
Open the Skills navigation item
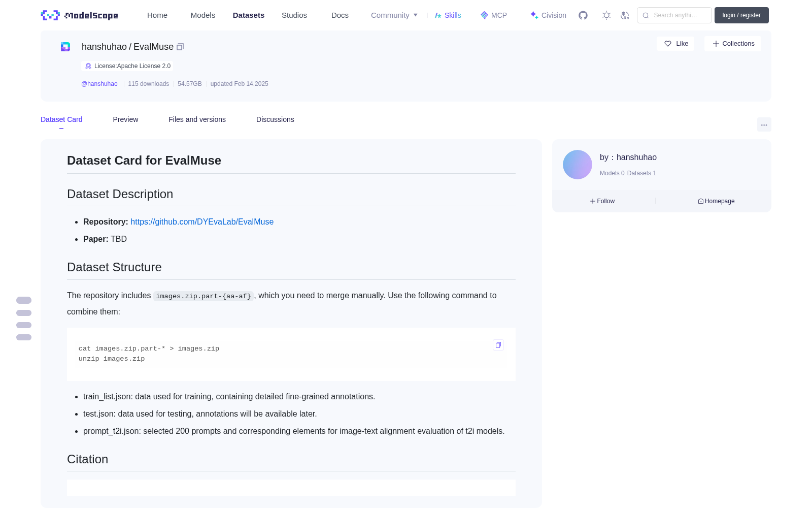pos(448,15)
